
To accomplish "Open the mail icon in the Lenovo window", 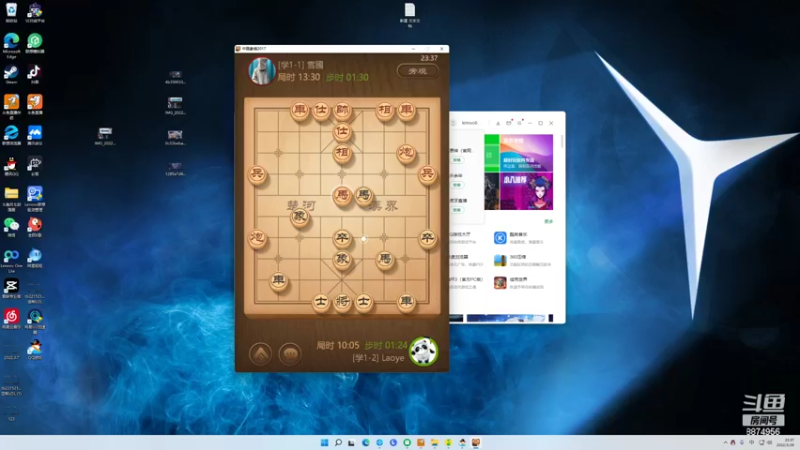I will [x=509, y=123].
